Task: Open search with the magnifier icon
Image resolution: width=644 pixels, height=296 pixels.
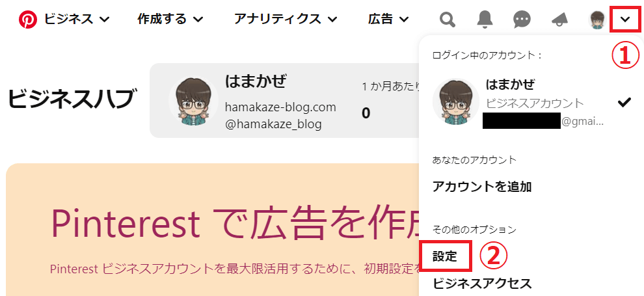Action: 448,19
